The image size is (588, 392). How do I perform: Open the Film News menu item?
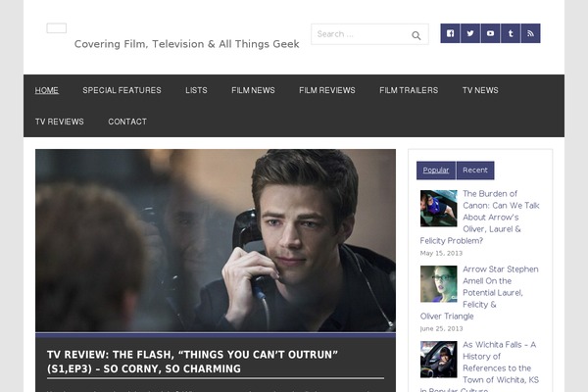pyautogui.click(x=253, y=90)
